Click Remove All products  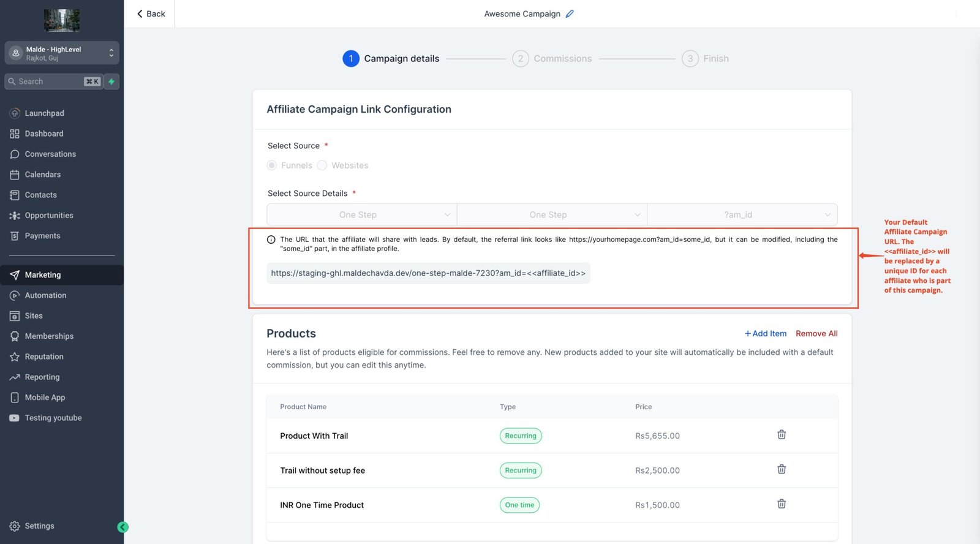[816, 334]
